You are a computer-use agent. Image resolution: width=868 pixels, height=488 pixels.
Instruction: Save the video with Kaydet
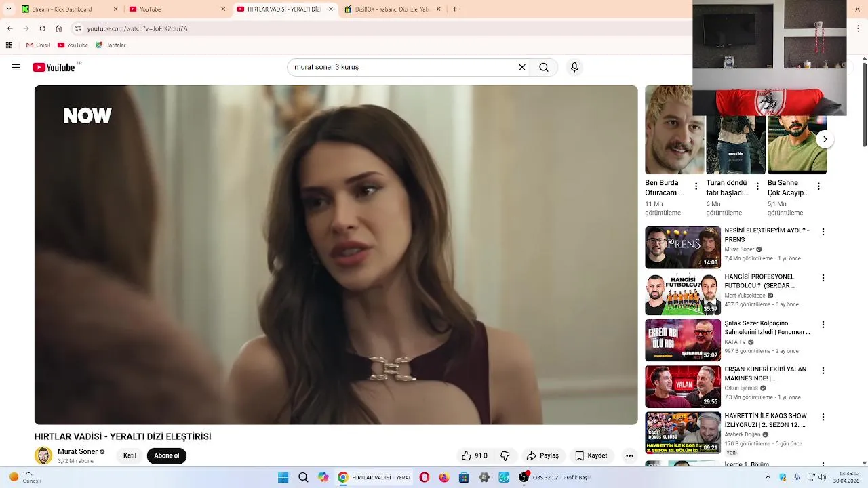(591, 455)
